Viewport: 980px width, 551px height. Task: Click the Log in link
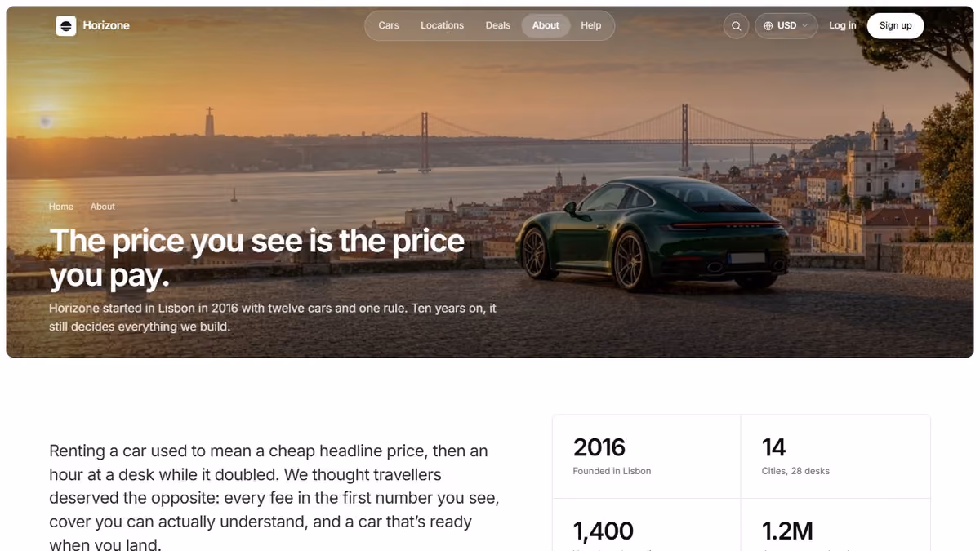point(842,25)
